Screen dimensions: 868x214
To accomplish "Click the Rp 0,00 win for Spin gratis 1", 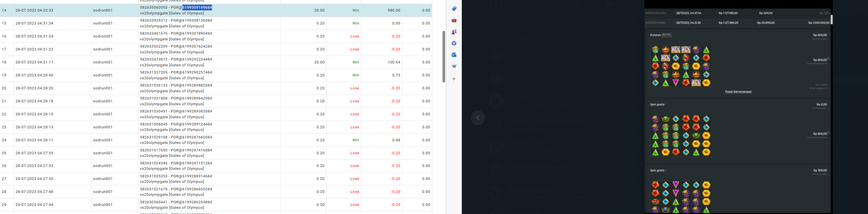I will (822, 105).
